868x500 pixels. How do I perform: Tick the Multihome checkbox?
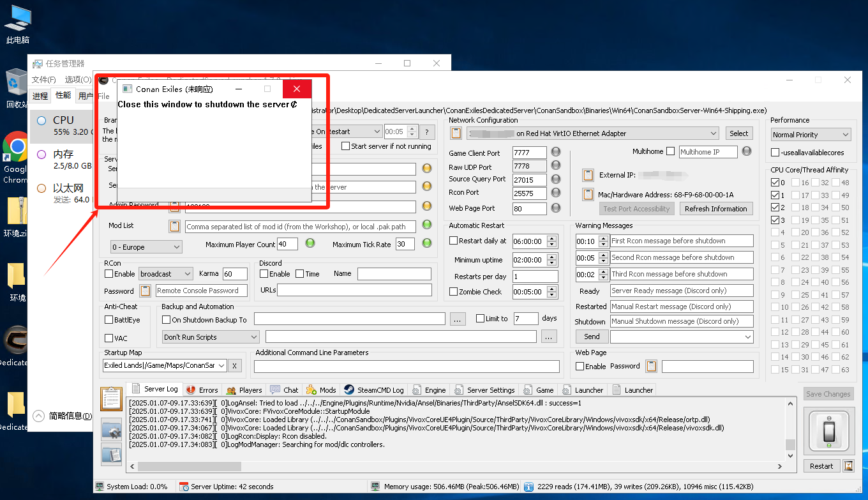pos(670,151)
